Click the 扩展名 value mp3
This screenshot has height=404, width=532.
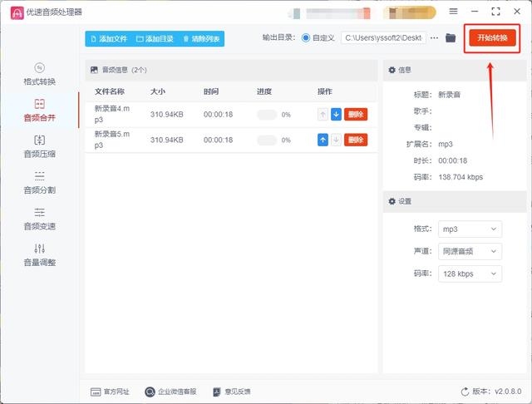[446, 144]
